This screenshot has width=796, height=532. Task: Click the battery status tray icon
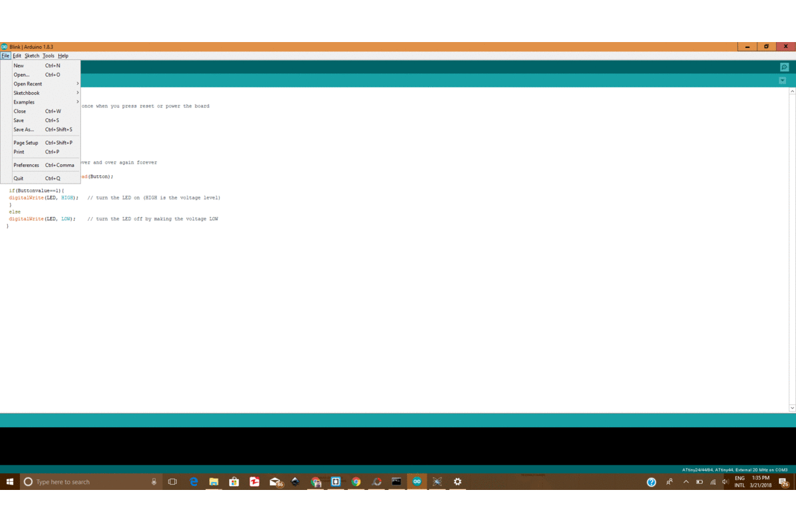pos(700,482)
